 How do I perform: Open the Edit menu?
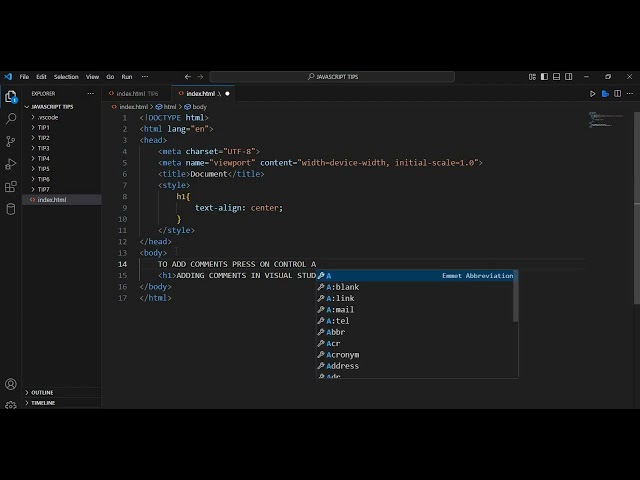point(41,77)
